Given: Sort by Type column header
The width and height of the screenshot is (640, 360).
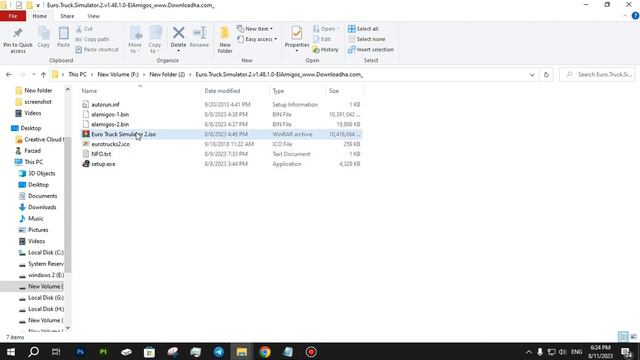Looking at the screenshot, I should pyautogui.click(x=278, y=91).
